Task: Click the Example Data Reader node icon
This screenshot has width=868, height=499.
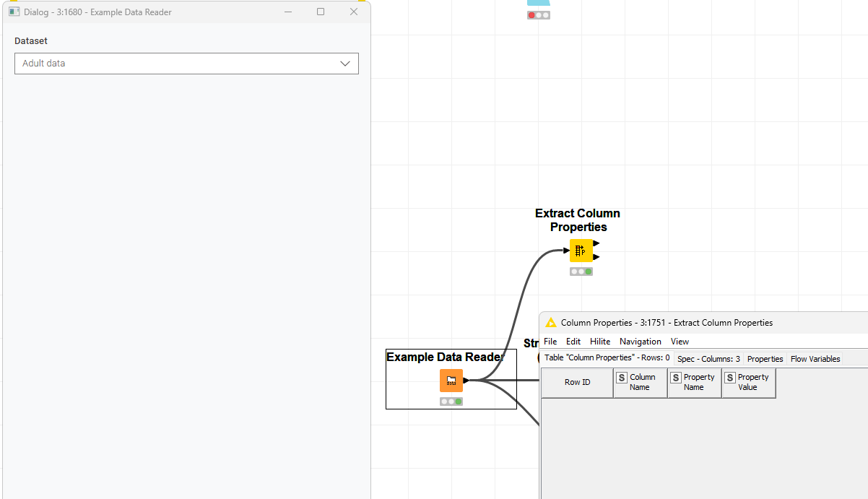Action: pos(451,381)
